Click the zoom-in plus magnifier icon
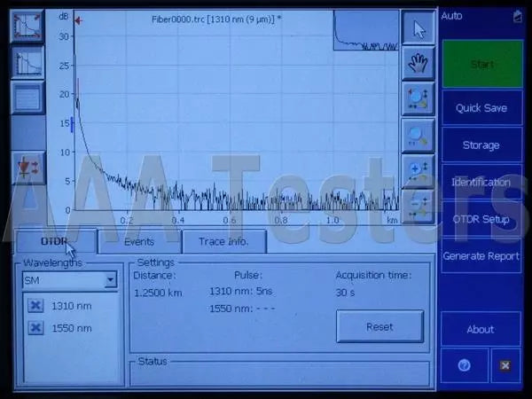The height and width of the screenshot is (399, 532). pos(418,171)
